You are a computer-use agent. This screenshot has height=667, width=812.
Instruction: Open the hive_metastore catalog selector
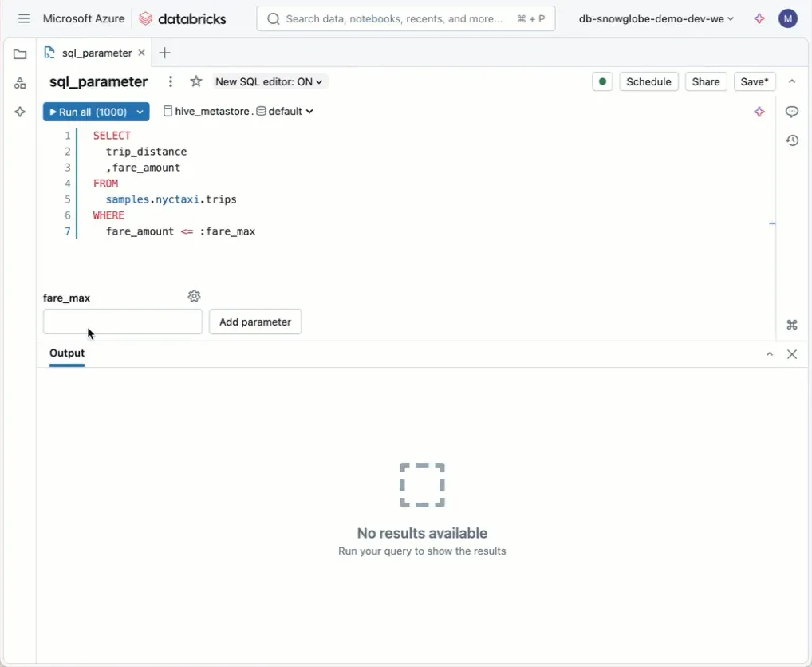[x=206, y=112]
